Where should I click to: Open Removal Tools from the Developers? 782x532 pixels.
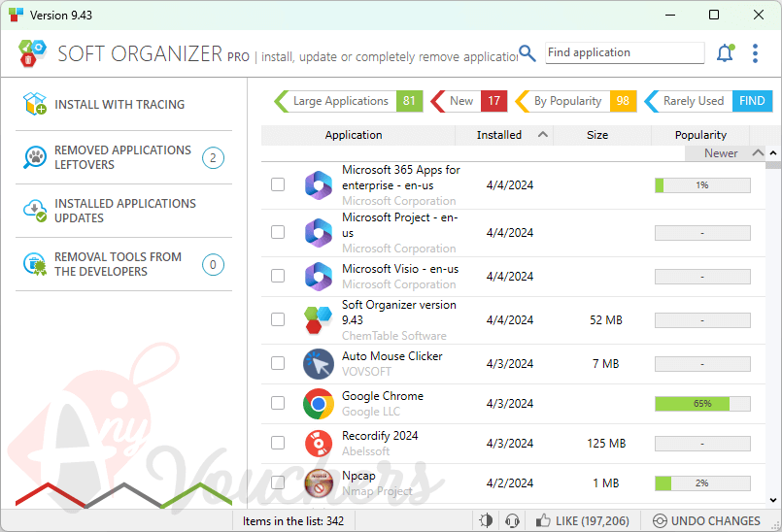[x=123, y=264]
